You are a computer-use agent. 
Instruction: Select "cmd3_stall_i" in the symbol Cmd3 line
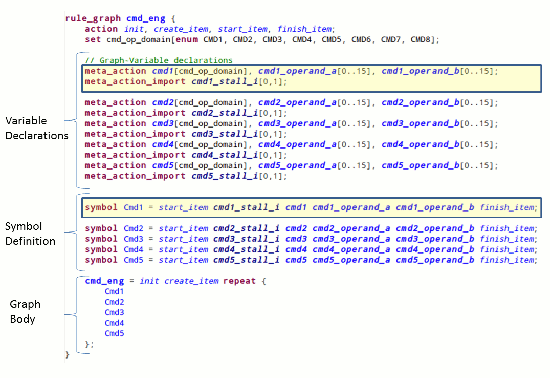[x=246, y=239]
